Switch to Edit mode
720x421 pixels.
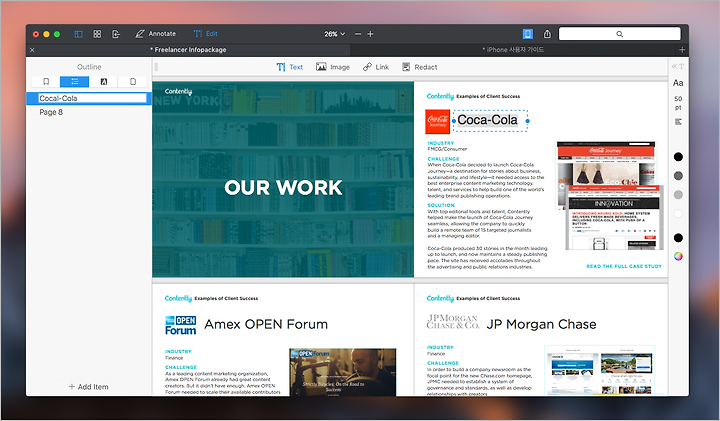[x=205, y=34]
